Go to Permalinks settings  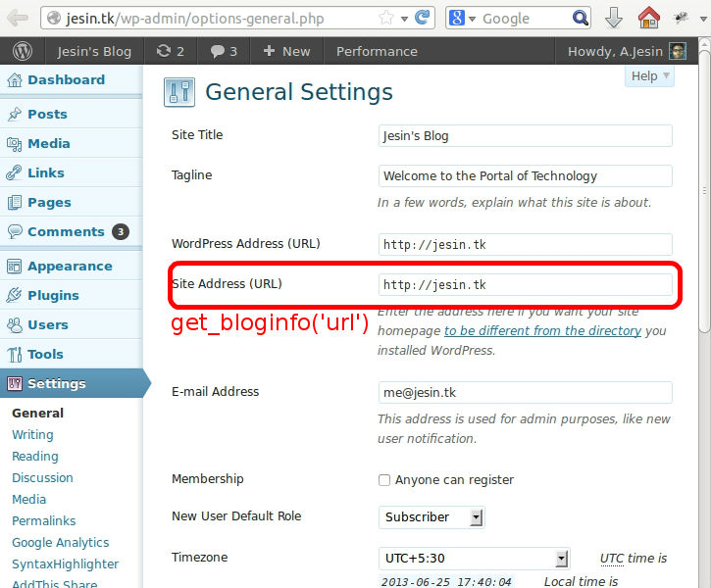(x=43, y=521)
